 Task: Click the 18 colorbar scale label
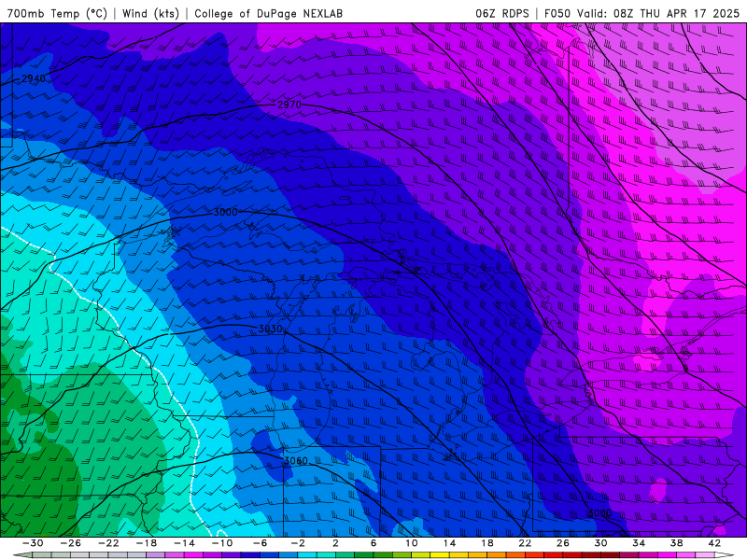coord(487,543)
